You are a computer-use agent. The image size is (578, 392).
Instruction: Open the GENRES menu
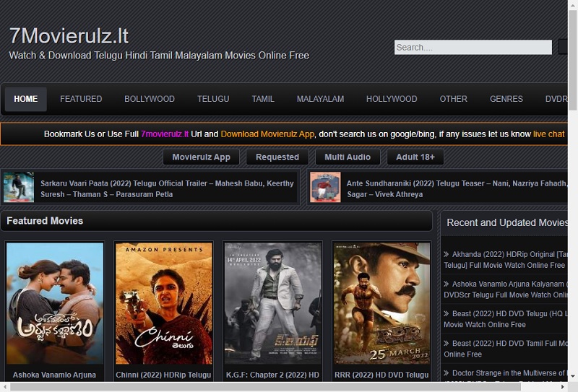pyautogui.click(x=506, y=99)
